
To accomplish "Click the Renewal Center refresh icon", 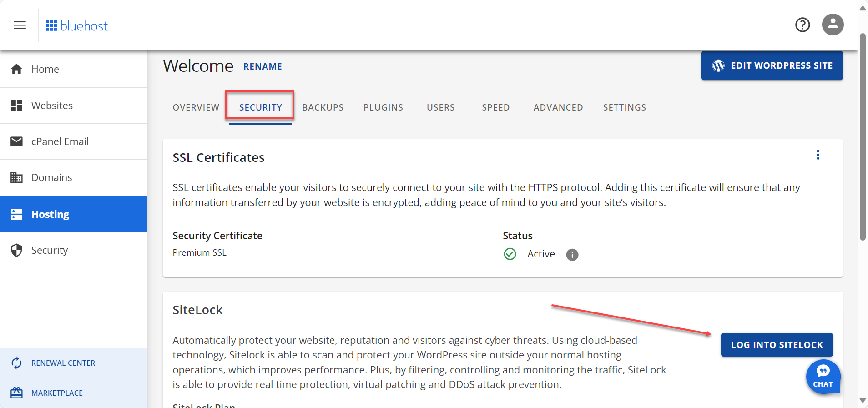I will coord(16,363).
